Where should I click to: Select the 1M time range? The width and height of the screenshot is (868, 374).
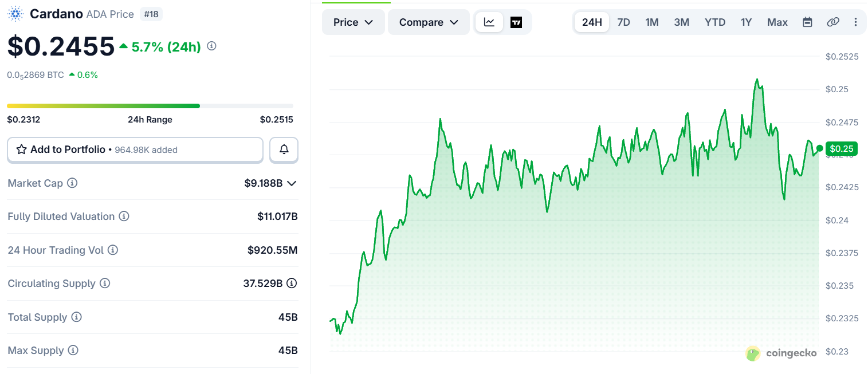click(x=652, y=22)
